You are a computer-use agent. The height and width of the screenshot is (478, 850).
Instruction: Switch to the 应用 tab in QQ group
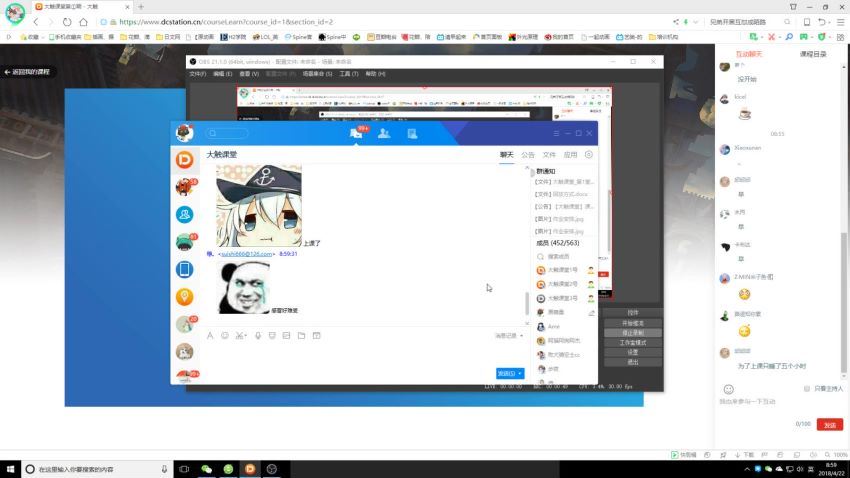(570, 155)
